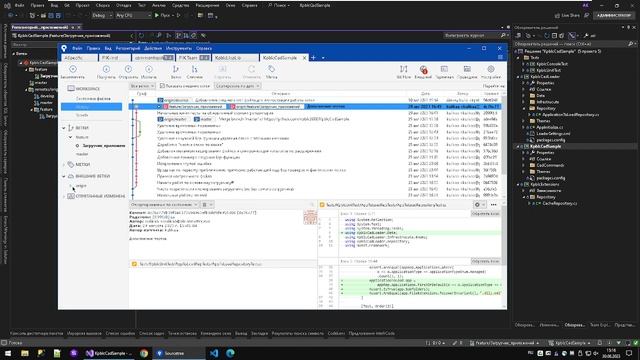
Task: Select the changed test file in commit file list
Action: [x=223, y=264]
